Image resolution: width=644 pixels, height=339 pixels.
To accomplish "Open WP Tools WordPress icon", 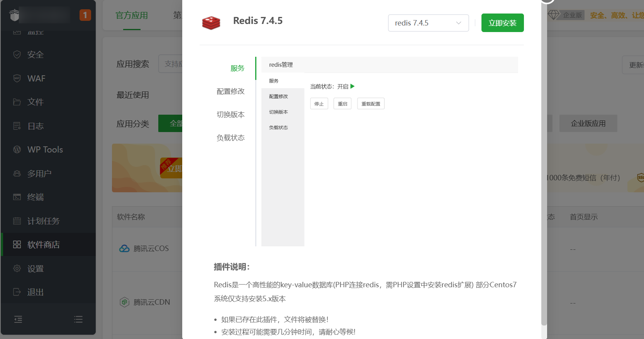I will coord(17,149).
